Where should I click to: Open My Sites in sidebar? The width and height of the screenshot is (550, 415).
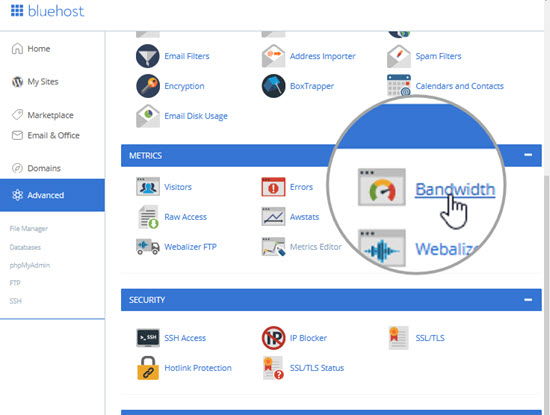pyautogui.click(x=35, y=82)
